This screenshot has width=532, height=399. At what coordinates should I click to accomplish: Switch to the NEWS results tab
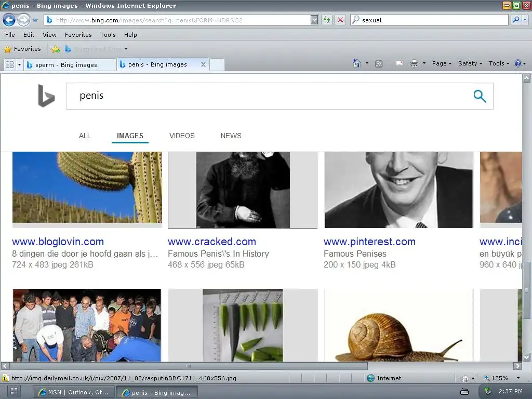(231, 136)
